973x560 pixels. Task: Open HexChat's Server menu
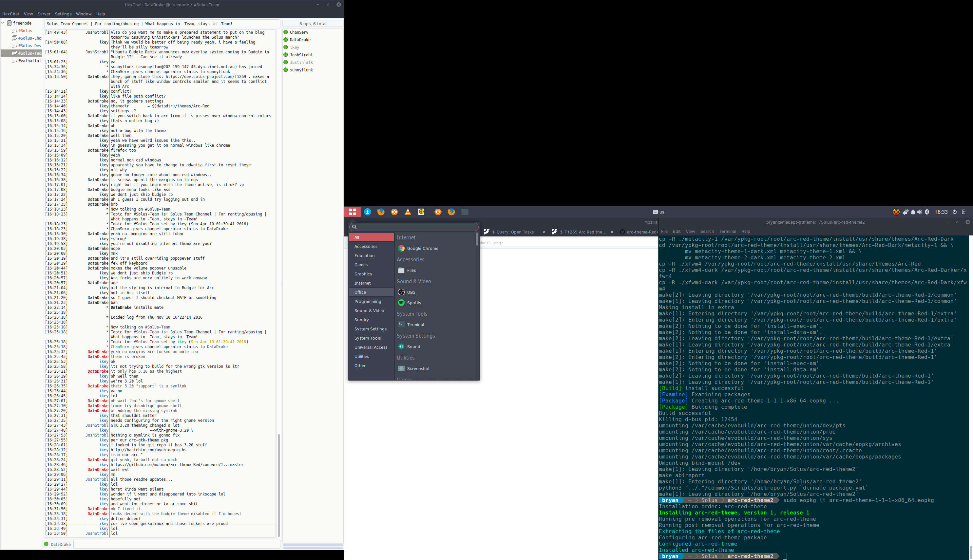coord(44,14)
